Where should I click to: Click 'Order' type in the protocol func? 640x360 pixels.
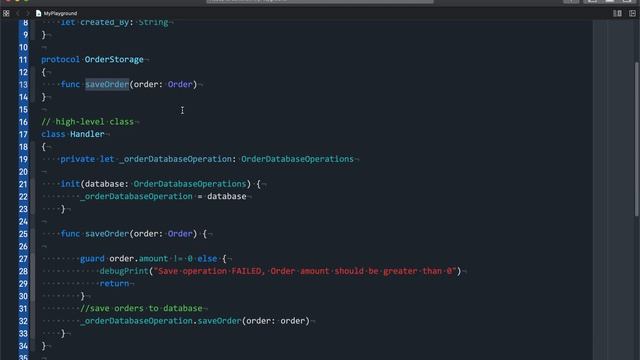coord(180,84)
